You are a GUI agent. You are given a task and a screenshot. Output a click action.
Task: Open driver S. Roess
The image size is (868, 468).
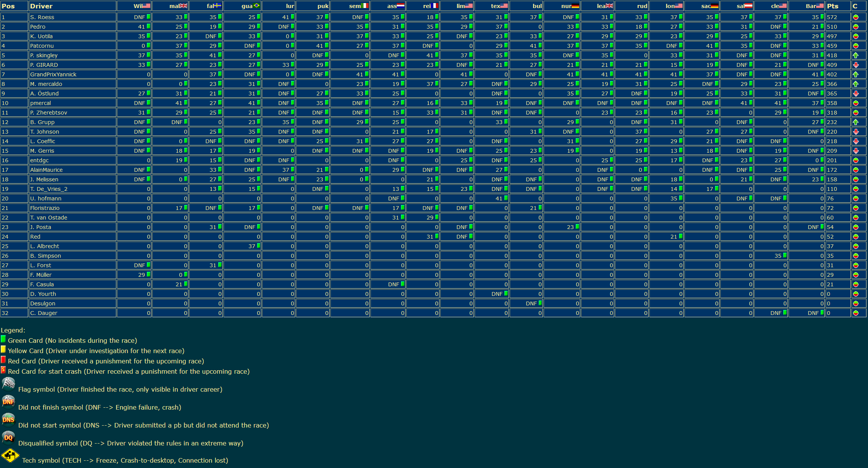coord(42,17)
